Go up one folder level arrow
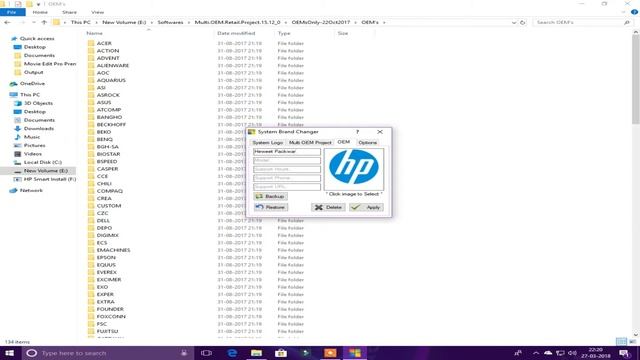 tap(44, 22)
